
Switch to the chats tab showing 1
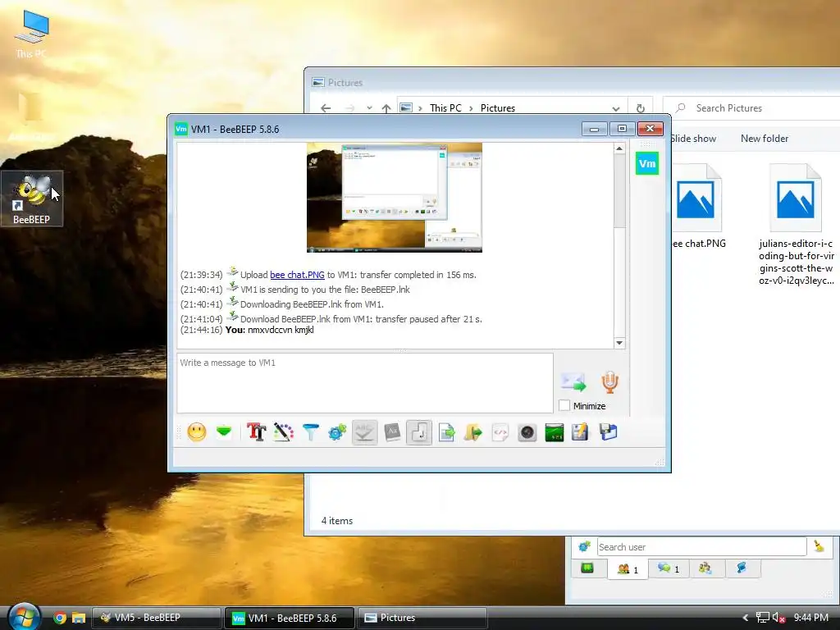[x=669, y=568]
